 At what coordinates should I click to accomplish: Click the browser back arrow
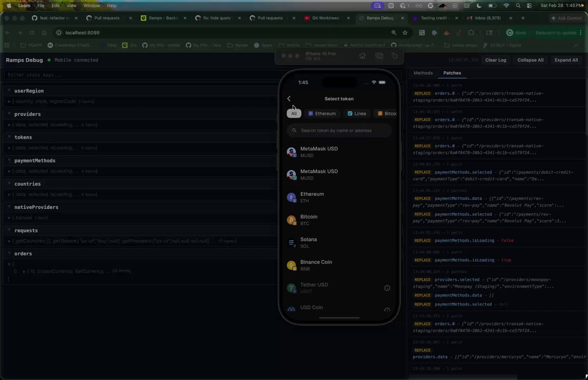click(x=7, y=33)
